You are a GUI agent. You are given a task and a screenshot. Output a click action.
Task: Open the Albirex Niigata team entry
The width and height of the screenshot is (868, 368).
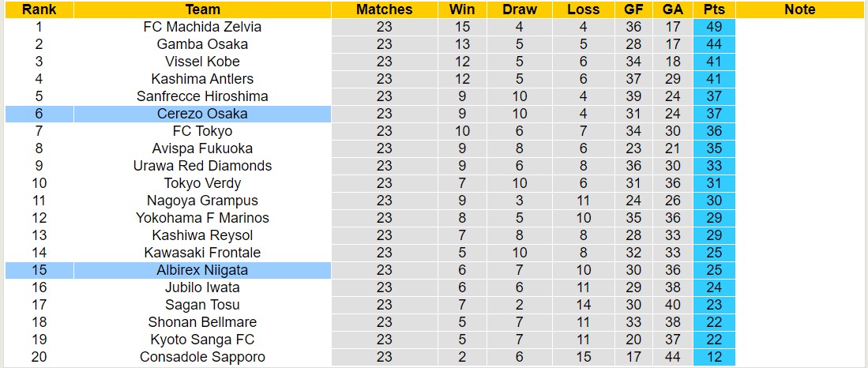click(x=202, y=270)
